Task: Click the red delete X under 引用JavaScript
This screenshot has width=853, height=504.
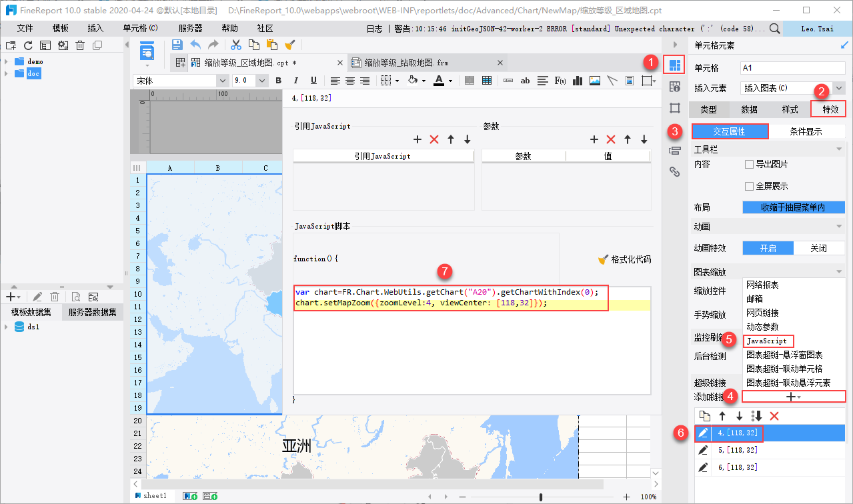Action: 434,139
